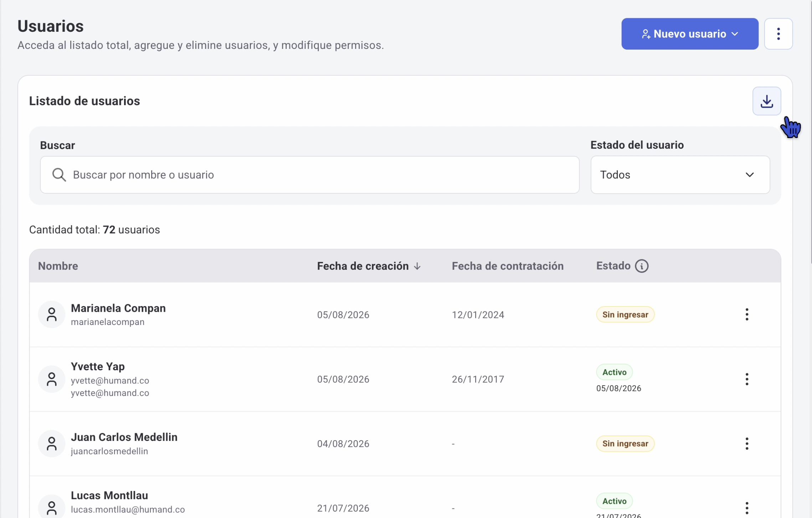The height and width of the screenshot is (518, 812).
Task: Toggle sort arrow on Fecha de creación
Action: (x=417, y=266)
